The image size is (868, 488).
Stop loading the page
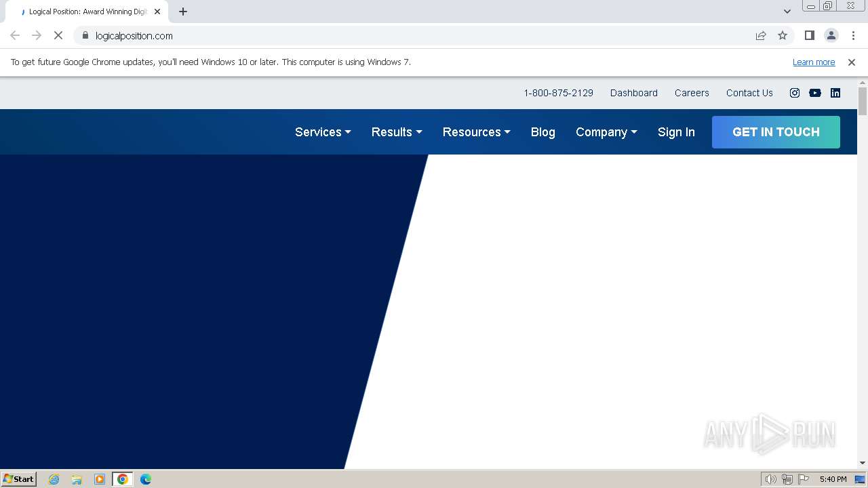[x=58, y=35]
